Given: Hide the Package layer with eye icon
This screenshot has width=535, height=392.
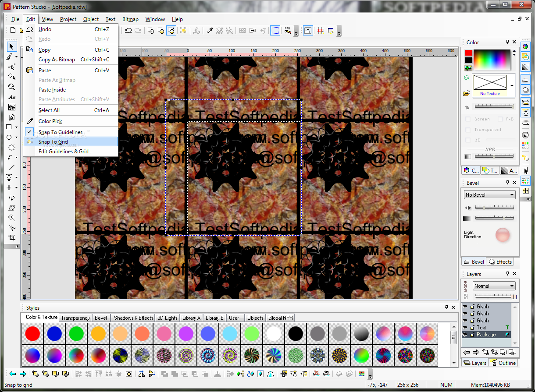Looking at the screenshot, I should point(465,335).
